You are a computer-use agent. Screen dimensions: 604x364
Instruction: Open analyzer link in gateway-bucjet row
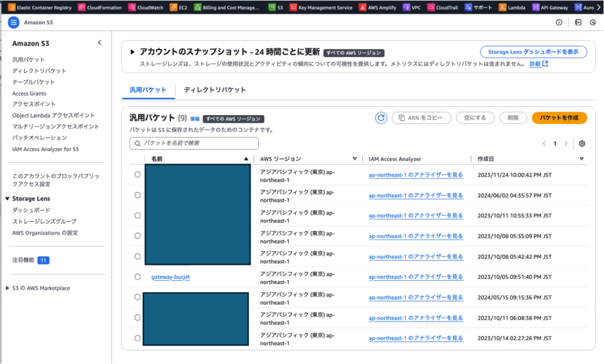point(416,277)
